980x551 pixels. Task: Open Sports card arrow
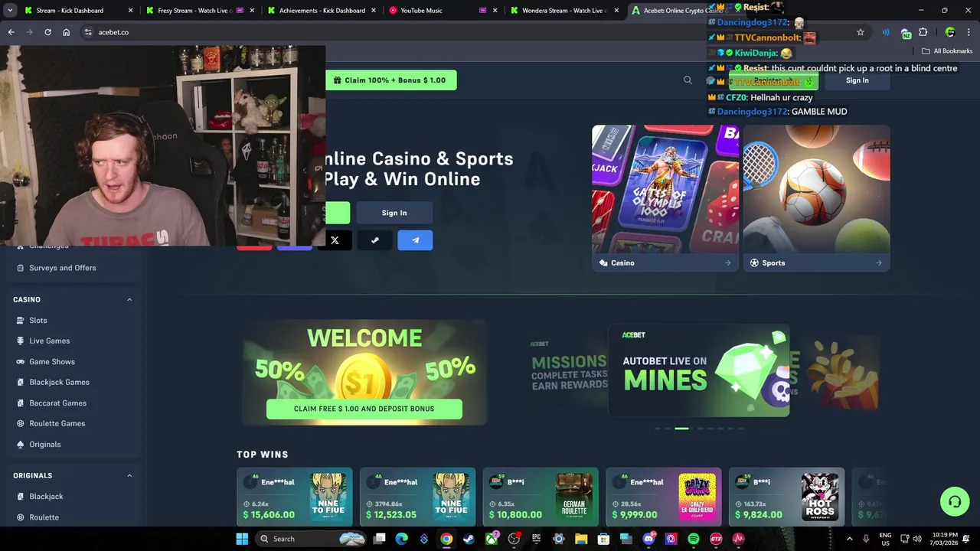point(878,262)
